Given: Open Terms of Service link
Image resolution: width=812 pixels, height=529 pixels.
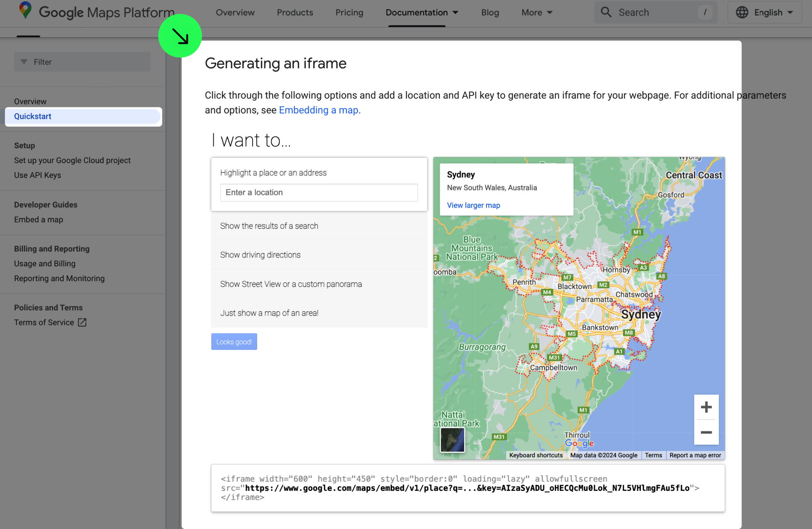Looking at the screenshot, I should click(44, 322).
